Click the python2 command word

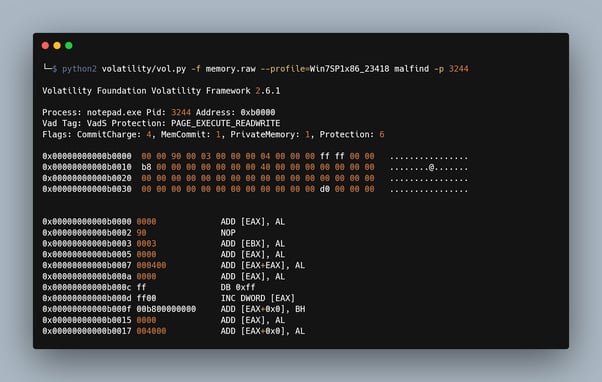coord(79,69)
